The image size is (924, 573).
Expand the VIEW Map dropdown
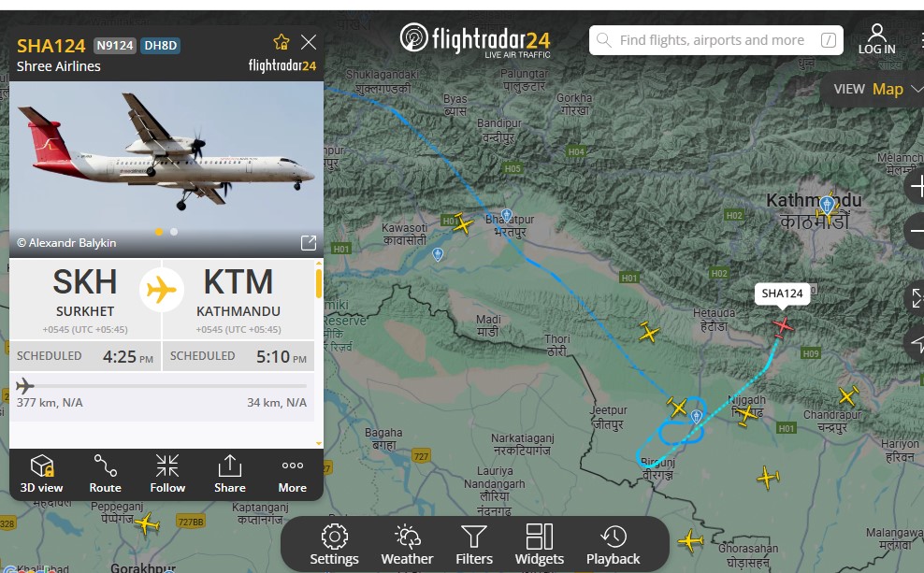(x=874, y=89)
